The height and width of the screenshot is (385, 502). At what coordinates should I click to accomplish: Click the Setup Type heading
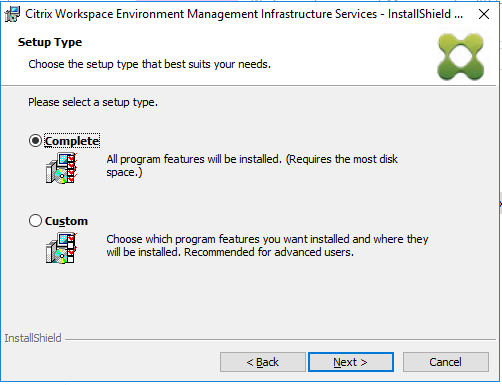coord(50,43)
